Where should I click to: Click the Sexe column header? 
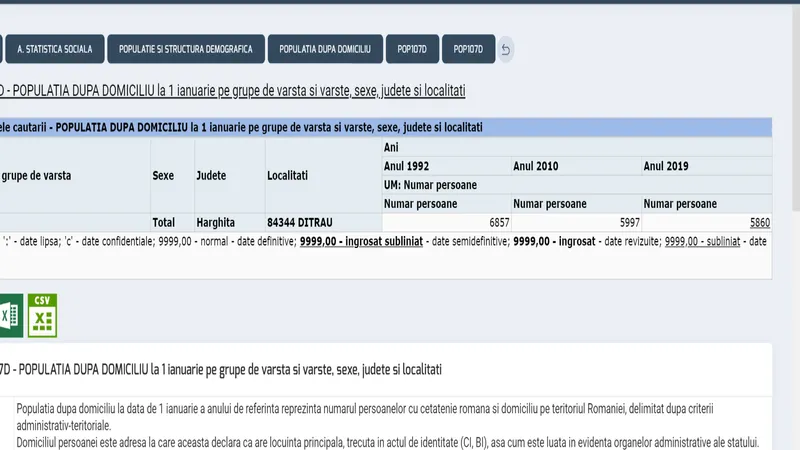pos(163,175)
